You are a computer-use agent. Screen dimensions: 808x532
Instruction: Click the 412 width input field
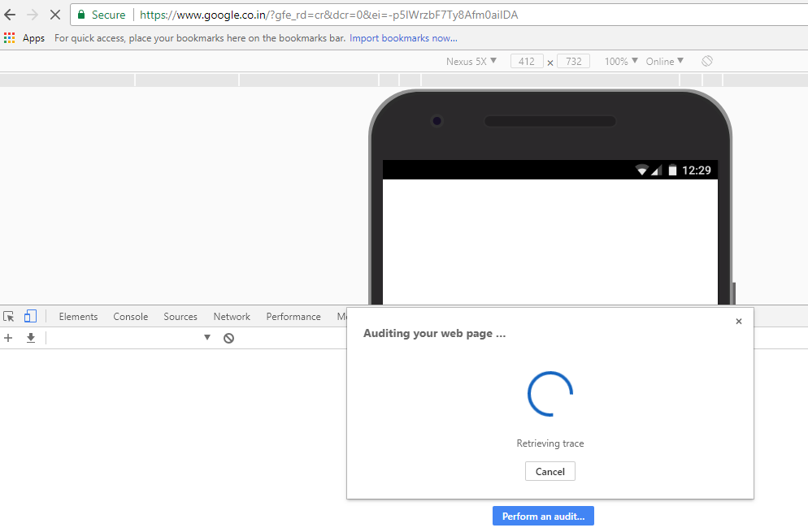(x=526, y=61)
